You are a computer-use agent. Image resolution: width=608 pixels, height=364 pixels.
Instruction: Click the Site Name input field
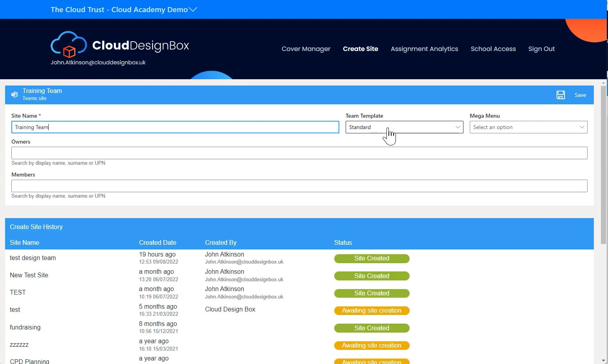pos(175,127)
